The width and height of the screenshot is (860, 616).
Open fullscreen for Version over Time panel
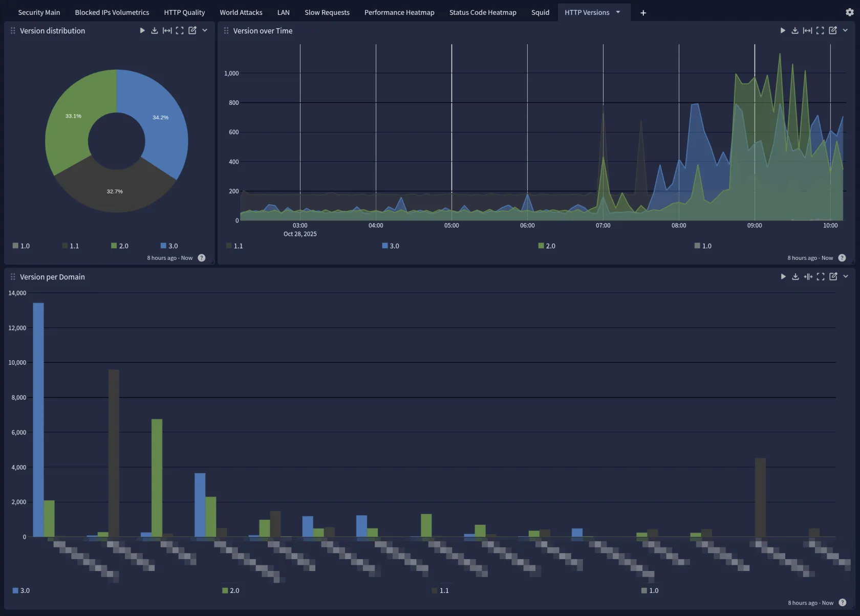820,31
